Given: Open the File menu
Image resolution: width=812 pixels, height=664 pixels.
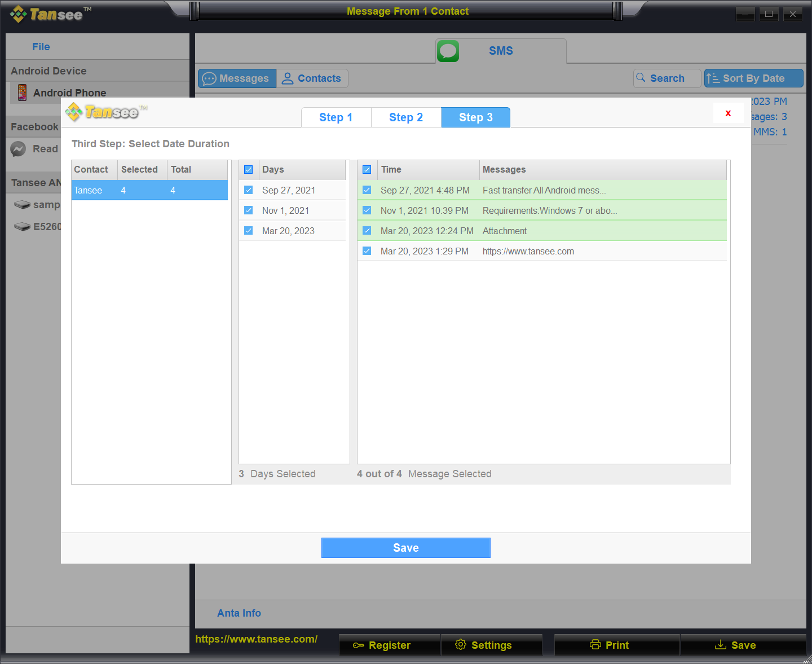Looking at the screenshot, I should click(41, 47).
